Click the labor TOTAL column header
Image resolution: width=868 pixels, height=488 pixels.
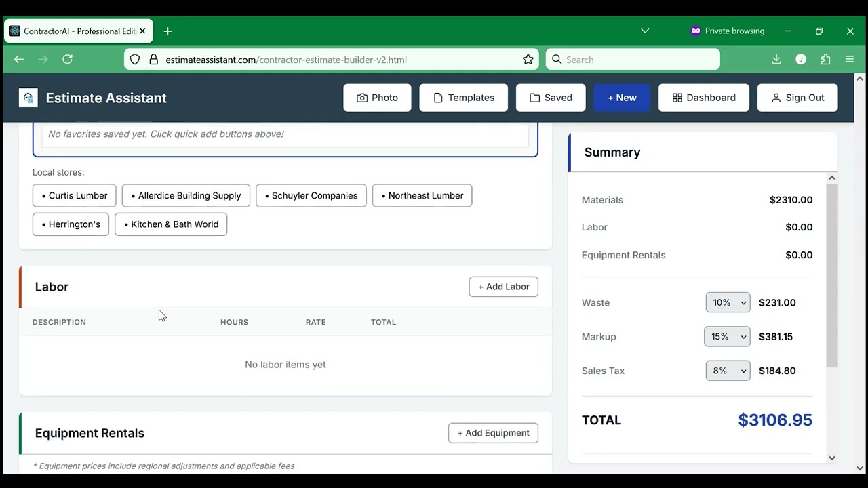pyautogui.click(x=383, y=322)
